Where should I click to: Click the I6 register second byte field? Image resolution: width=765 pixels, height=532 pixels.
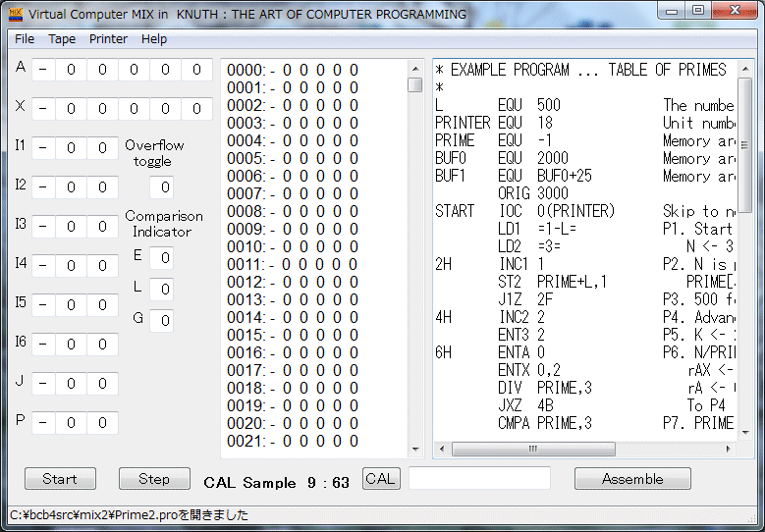point(102,345)
